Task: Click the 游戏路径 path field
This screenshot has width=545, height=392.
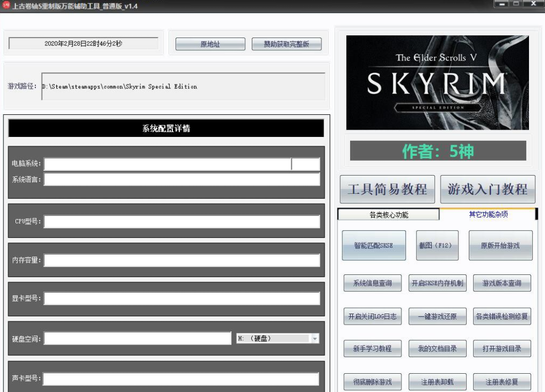Action: [x=183, y=87]
